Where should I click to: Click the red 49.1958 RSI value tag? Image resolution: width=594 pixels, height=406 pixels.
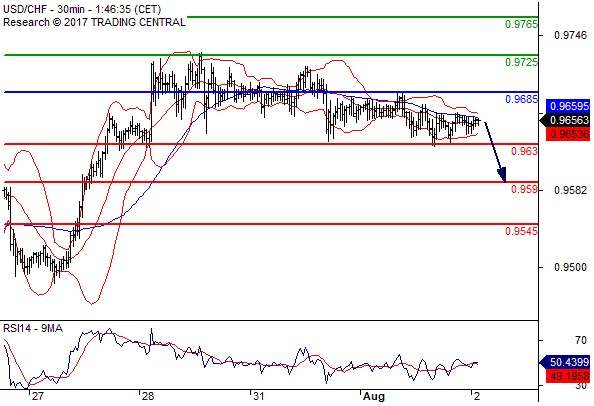[568, 376]
